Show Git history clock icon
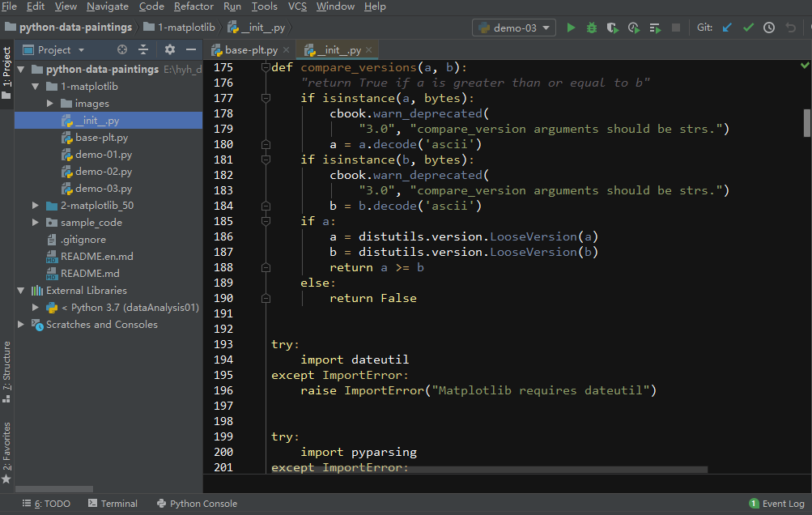 [769, 28]
